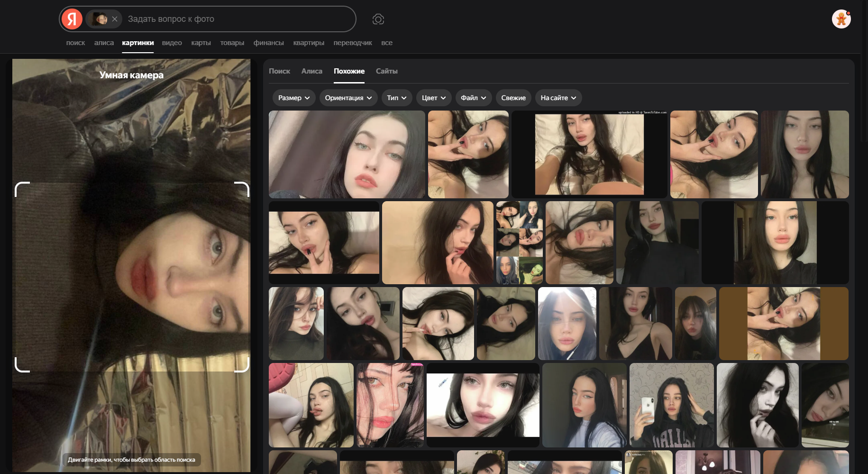
Task: Switch to the "Сайты" results tab
Action: coord(387,71)
